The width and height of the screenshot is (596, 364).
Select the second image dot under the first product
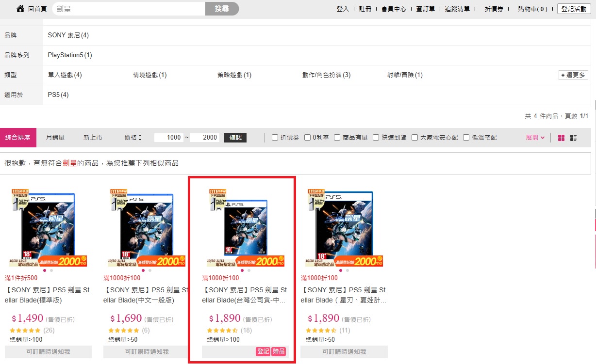51,270
